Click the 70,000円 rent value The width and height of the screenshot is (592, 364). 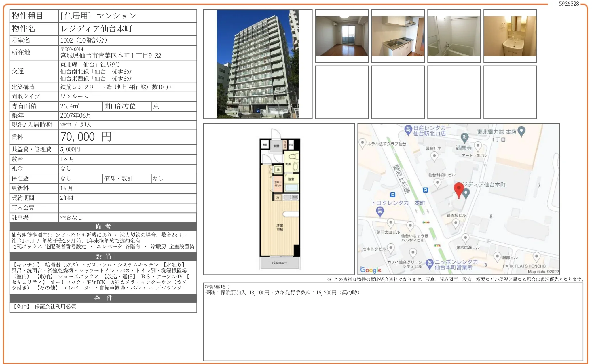pyautogui.click(x=86, y=137)
